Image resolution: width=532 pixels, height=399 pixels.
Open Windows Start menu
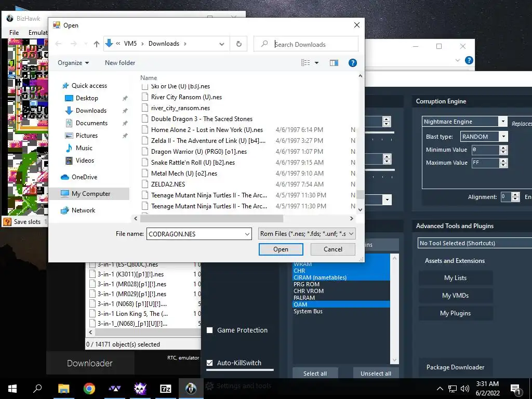point(12,389)
